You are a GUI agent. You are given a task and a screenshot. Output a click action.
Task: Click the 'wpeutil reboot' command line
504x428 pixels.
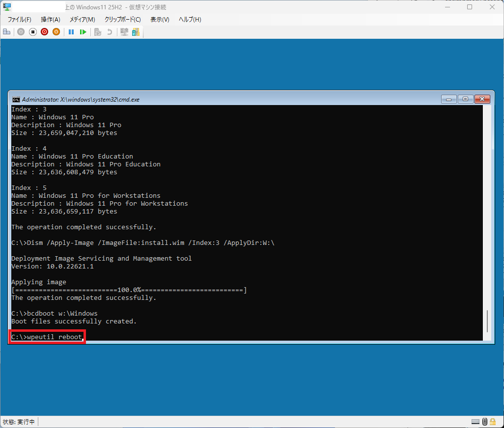tap(47, 337)
